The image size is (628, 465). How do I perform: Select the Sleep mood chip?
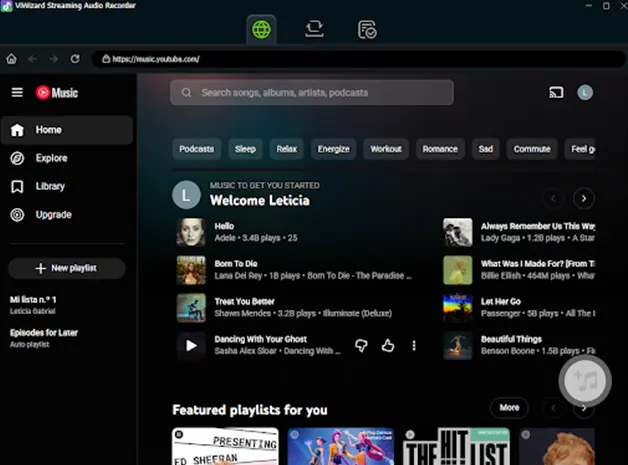pos(245,149)
